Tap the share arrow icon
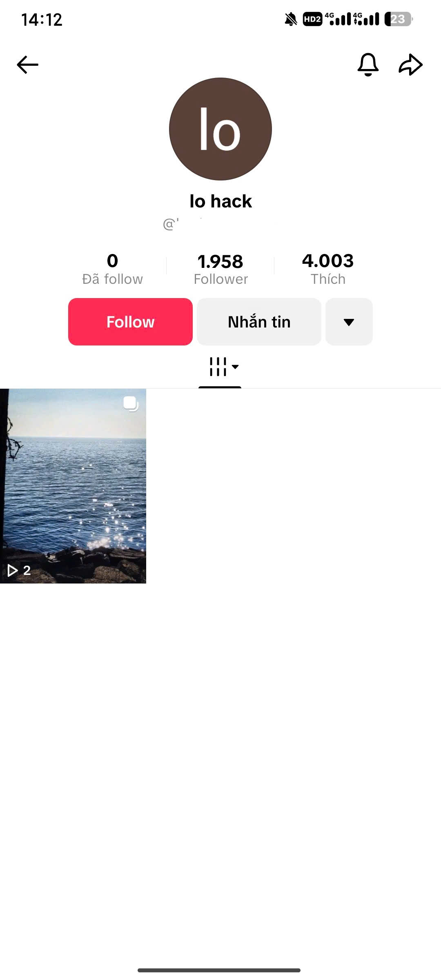 pos(410,65)
